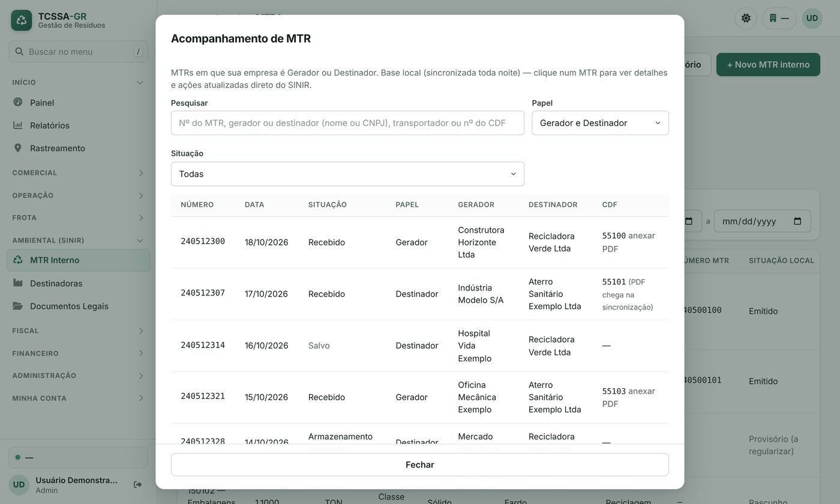Image resolution: width=840 pixels, height=504 pixels.
Task: Click the Novo MTR interno button
Action: pyautogui.click(x=768, y=65)
